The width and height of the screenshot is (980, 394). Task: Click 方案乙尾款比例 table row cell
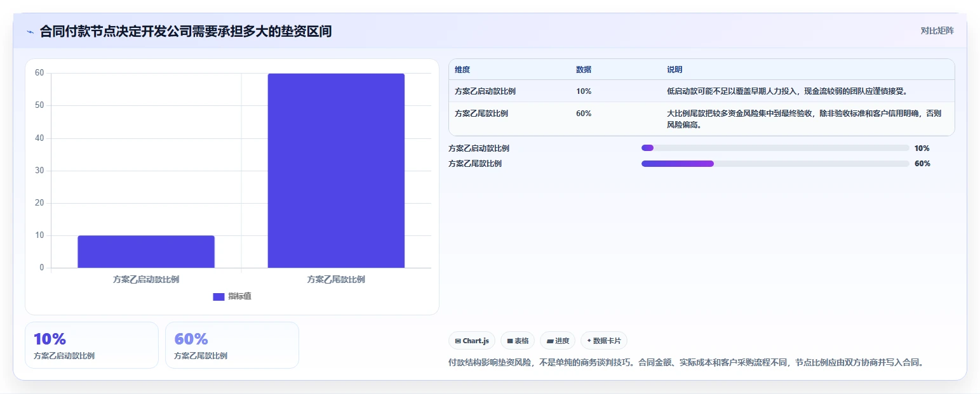(481, 114)
